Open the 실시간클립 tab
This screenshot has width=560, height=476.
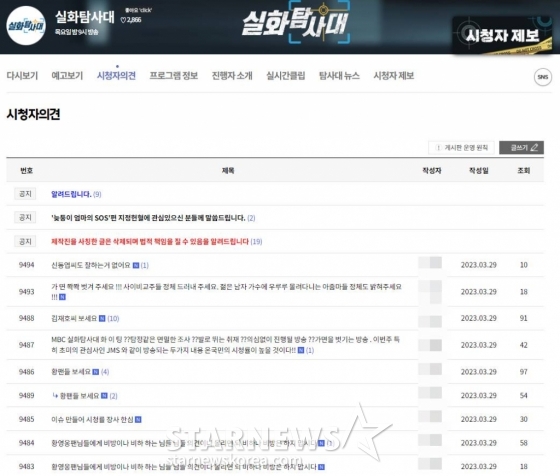point(286,76)
